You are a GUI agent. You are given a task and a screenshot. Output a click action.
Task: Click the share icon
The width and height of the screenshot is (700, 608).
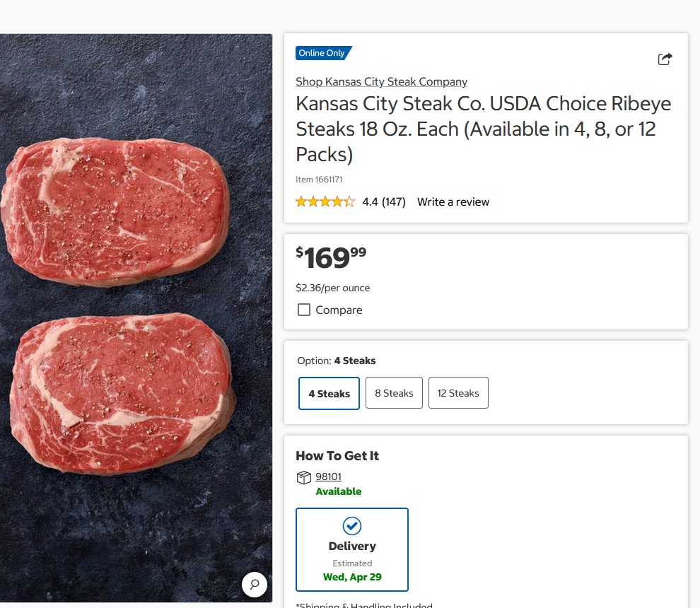point(665,59)
